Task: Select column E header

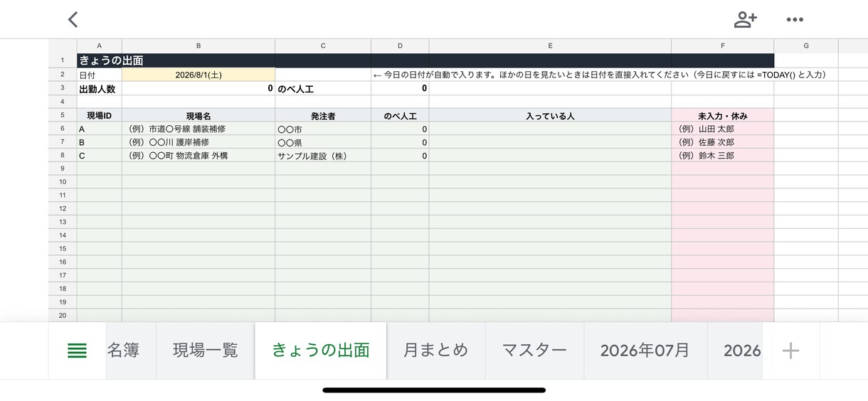Action: 550,46
